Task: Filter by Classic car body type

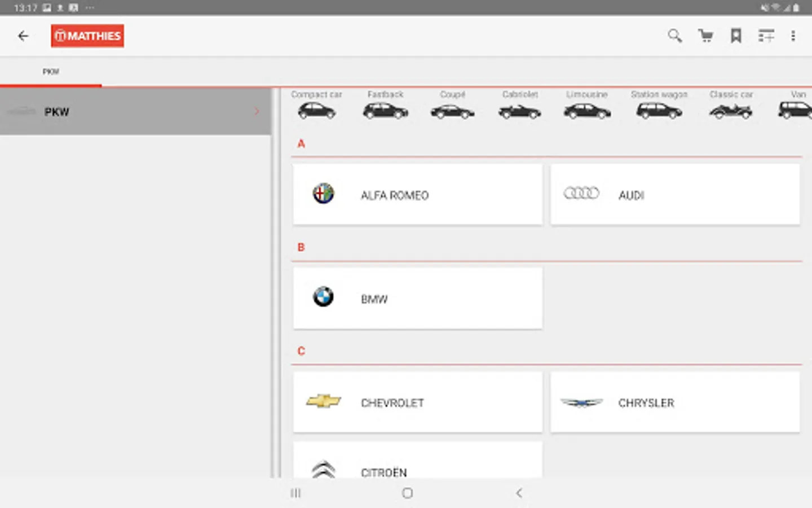Action: pos(731,104)
